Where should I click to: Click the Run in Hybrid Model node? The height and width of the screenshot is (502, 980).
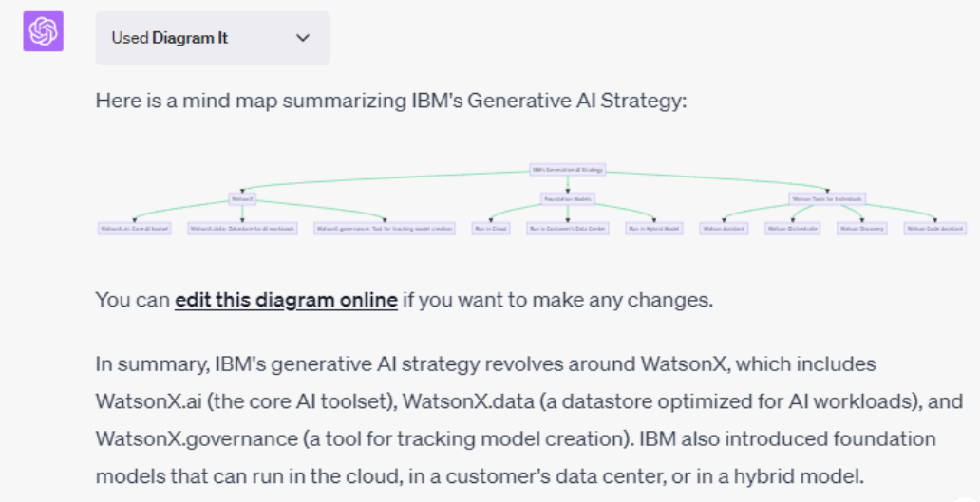(x=654, y=229)
